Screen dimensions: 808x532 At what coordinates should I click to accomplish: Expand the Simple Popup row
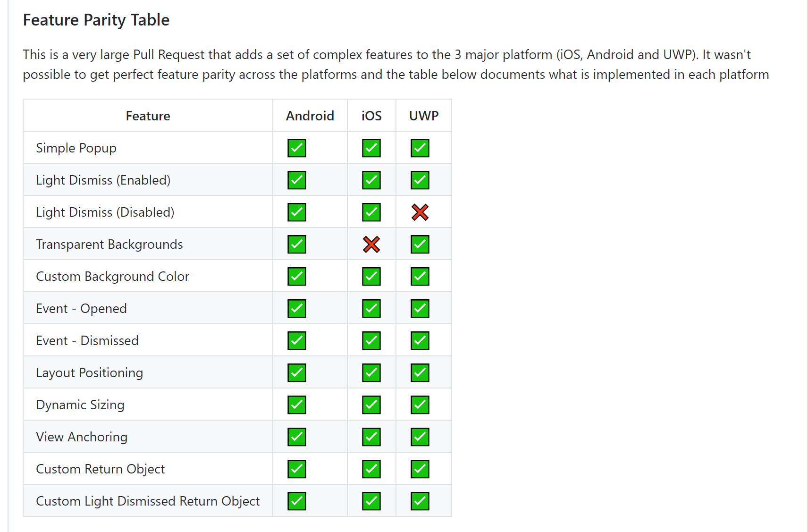tap(76, 148)
